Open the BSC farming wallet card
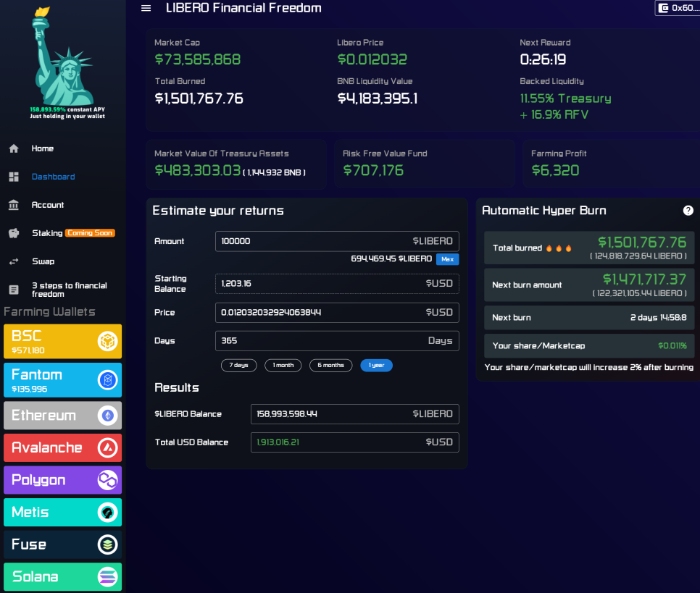This screenshot has width=700, height=593. point(62,341)
